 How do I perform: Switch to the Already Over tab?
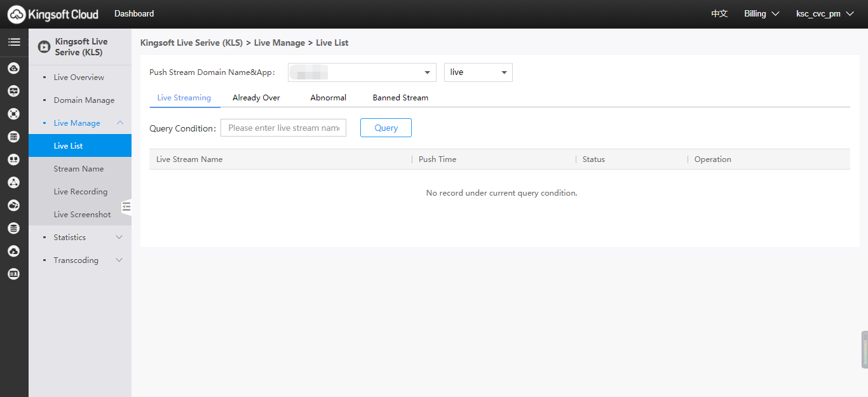tap(256, 98)
